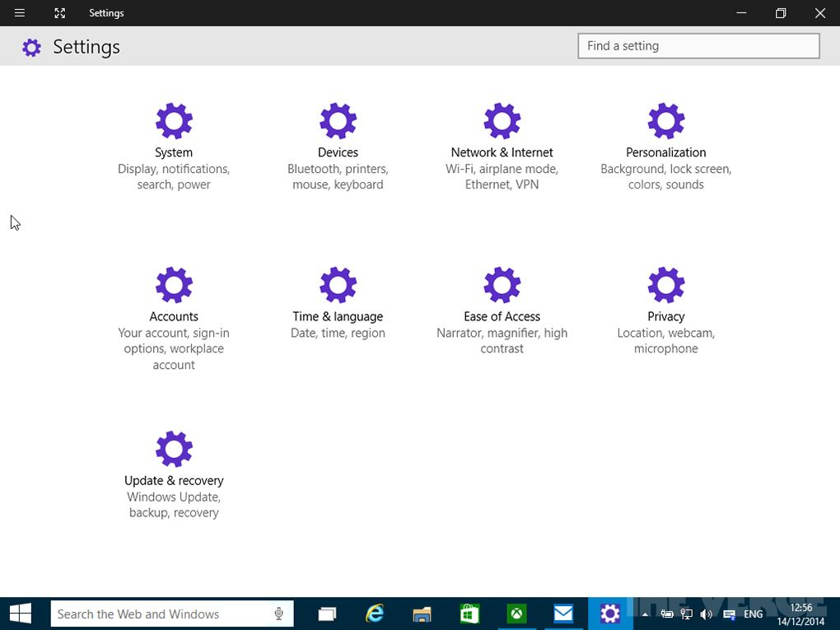Click the Start button
The image size is (840, 630).
[19, 614]
